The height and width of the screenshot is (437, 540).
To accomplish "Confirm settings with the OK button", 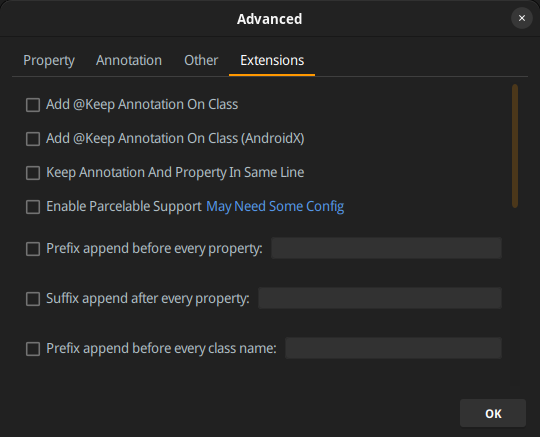I will [493, 413].
